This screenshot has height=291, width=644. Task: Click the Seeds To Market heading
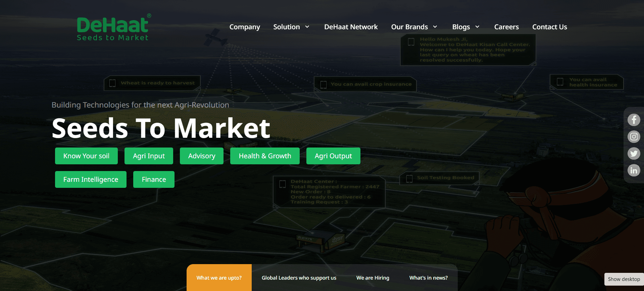click(x=161, y=128)
